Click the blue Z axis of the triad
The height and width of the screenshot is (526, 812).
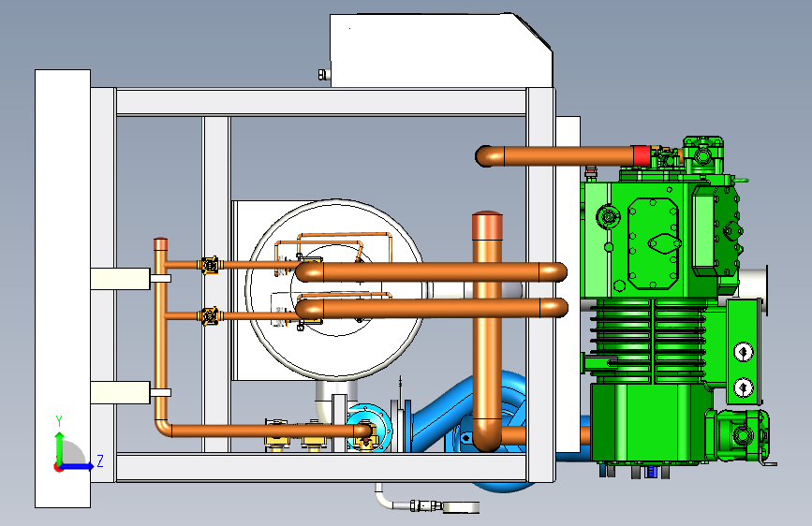[78, 466]
